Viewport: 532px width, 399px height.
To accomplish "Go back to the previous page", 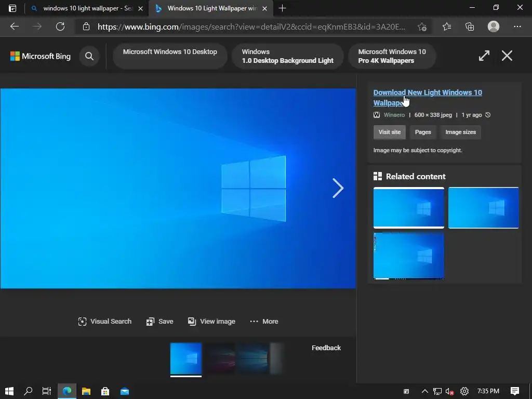I will (15, 26).
